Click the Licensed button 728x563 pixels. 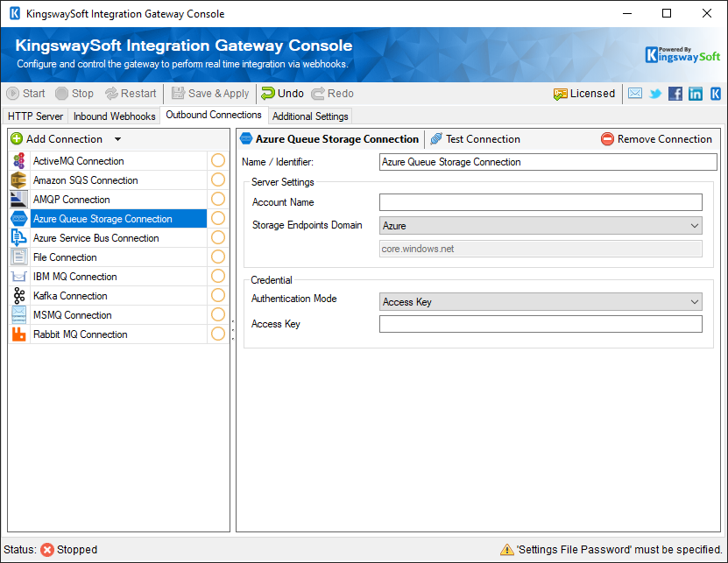tap(584, 94)
